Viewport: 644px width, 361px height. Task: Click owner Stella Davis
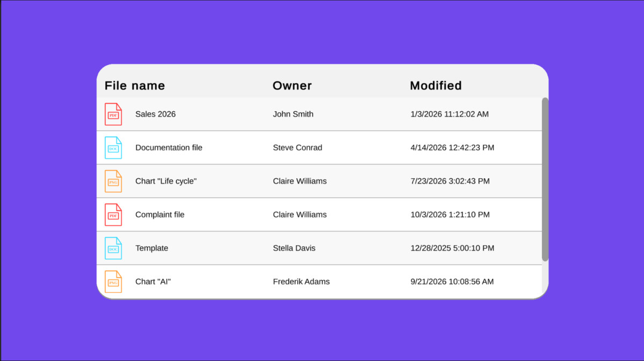pos(294,248)
